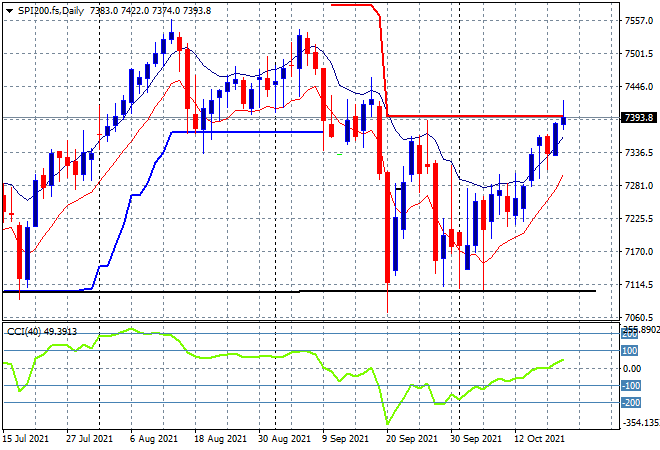Click the 20 Sep 2021 date label
The width and height of the screenshot is (660, 450).
pos(412,439)
